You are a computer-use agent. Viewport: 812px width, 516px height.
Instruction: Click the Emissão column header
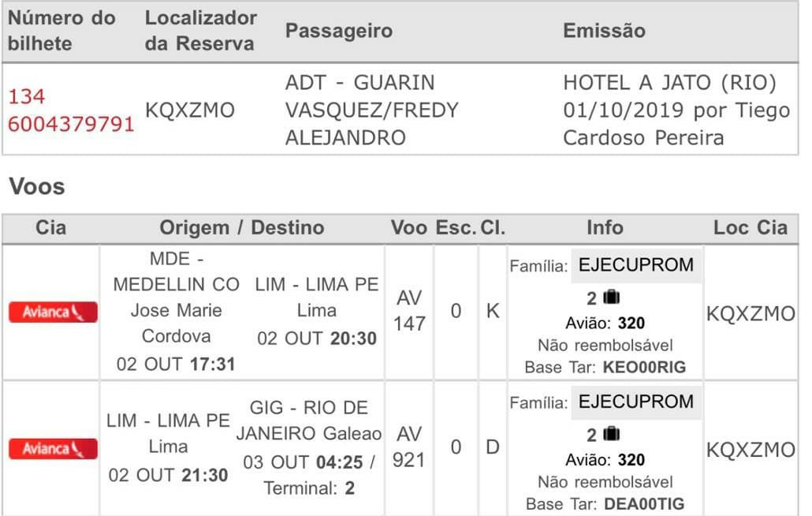click(604, 31)
